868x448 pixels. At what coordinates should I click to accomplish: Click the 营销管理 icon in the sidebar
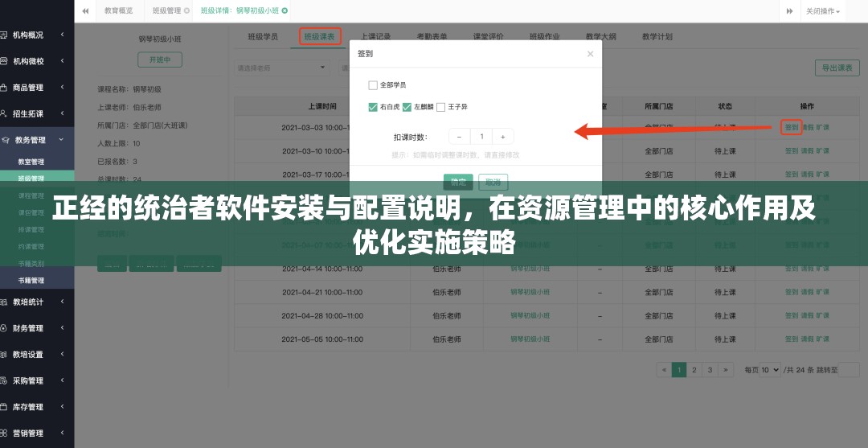click(2, 433)
